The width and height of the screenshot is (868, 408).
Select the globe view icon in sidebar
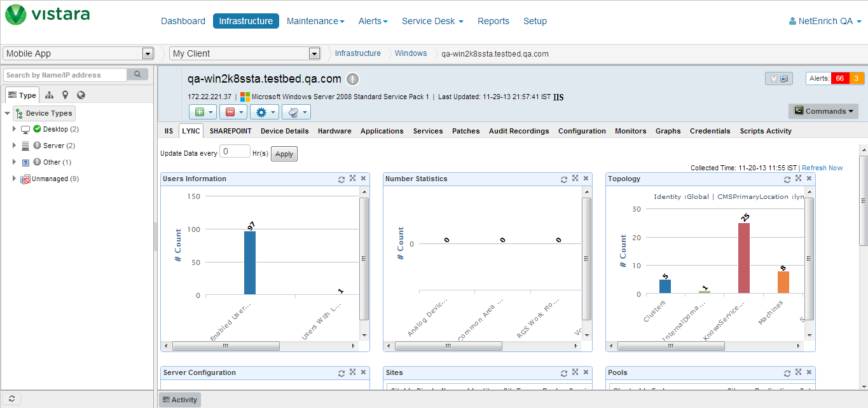(81, 95)
